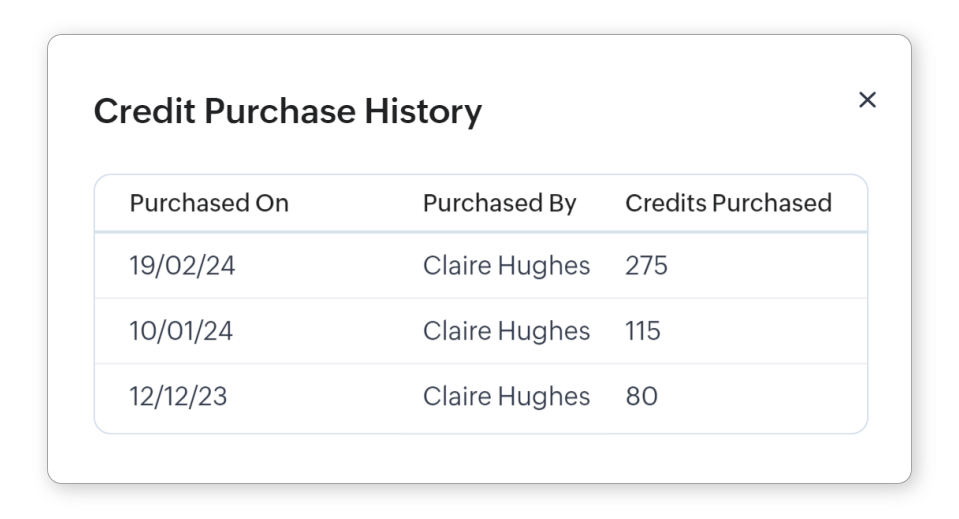Click the 275 credits purchased value

tap(646, 266)
